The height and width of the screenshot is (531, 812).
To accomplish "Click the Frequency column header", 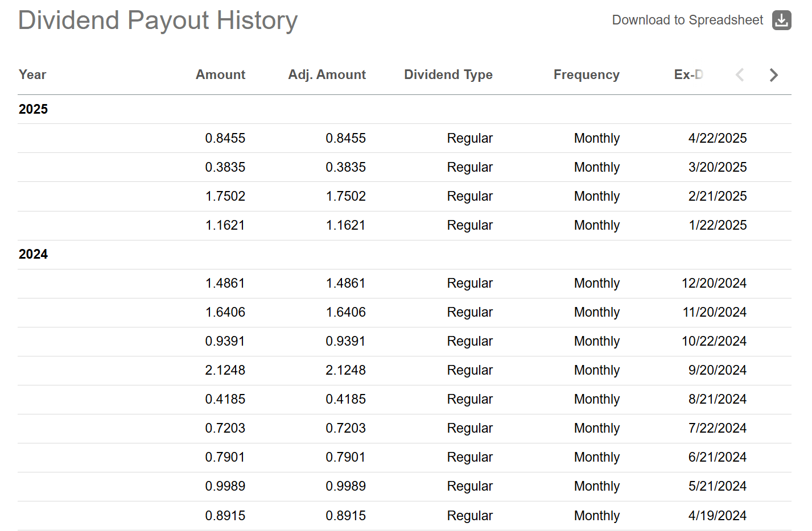I will click(x=586, y=74).
